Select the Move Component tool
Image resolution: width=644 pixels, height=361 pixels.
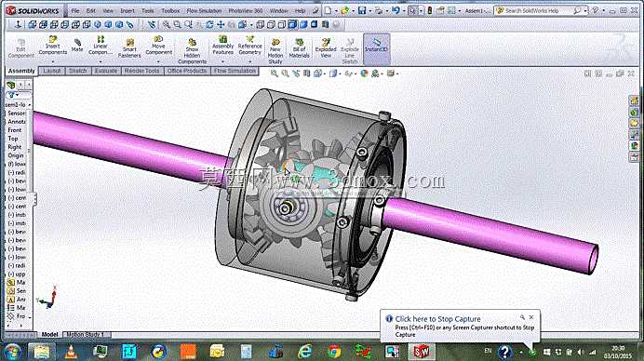[x=158, y=46]
